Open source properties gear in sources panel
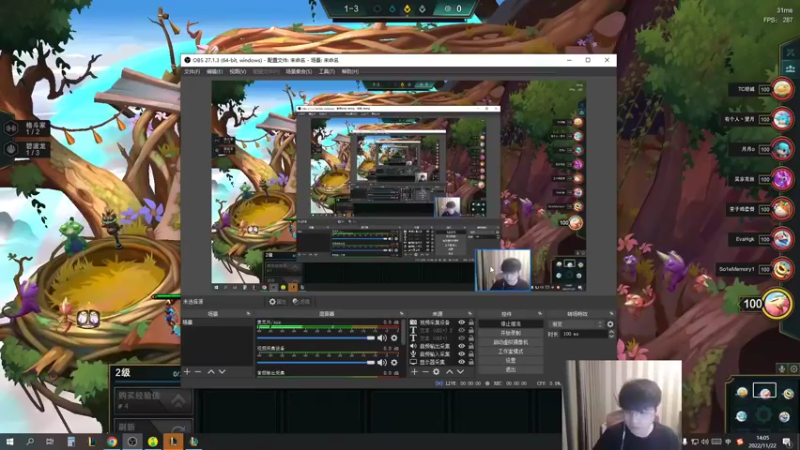Viewport: 800px width, 450px height. [436, 372]
